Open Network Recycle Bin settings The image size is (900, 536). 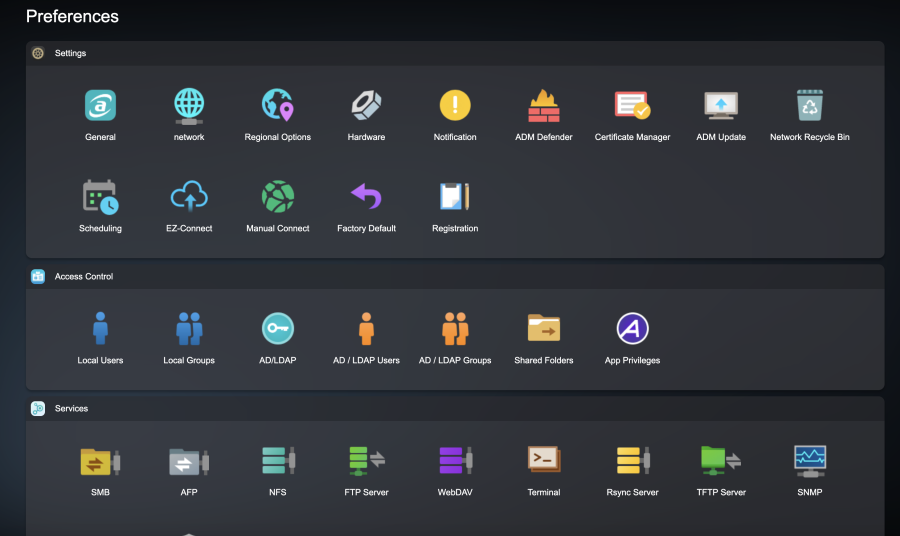(x=809, y=105)
